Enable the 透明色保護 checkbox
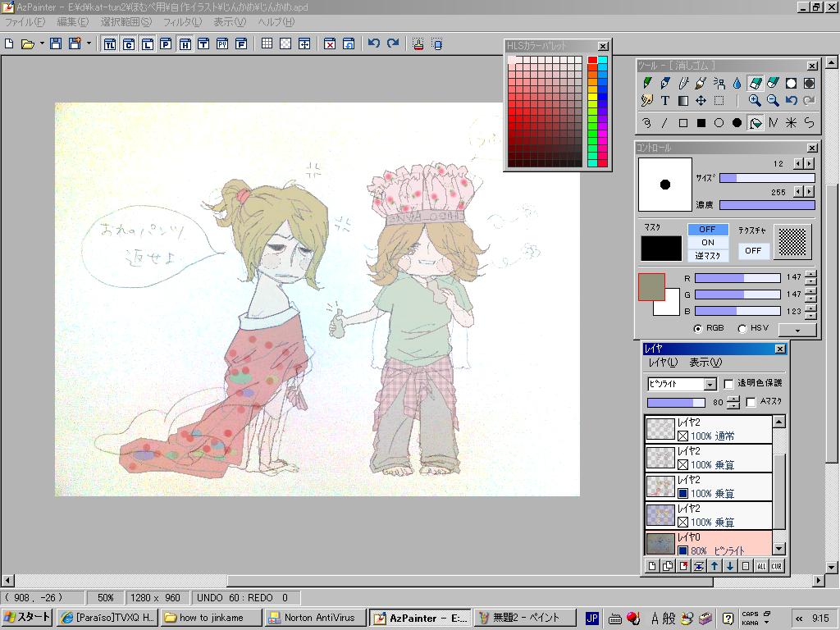The image size is (840, 630). (x=728, y=384)
